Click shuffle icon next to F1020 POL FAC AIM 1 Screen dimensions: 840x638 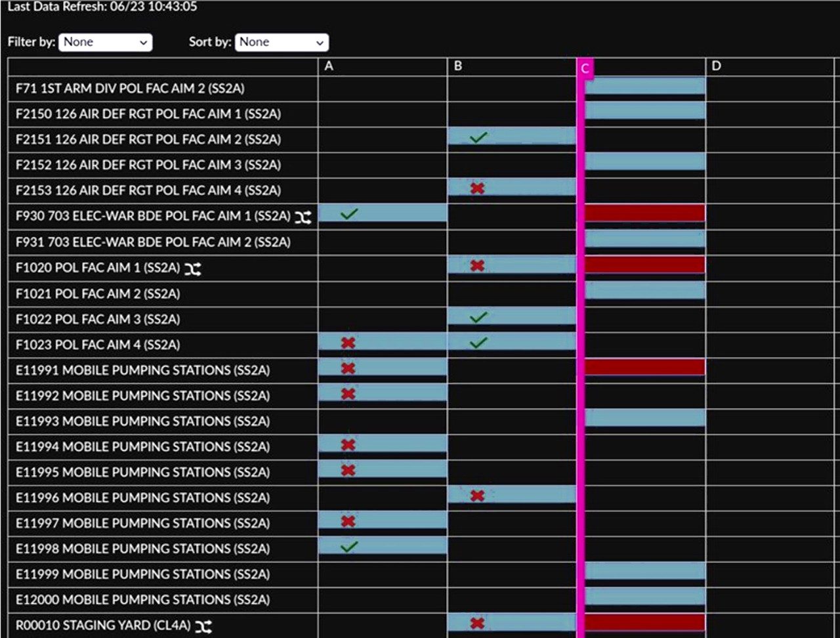(x=192, y=268)
